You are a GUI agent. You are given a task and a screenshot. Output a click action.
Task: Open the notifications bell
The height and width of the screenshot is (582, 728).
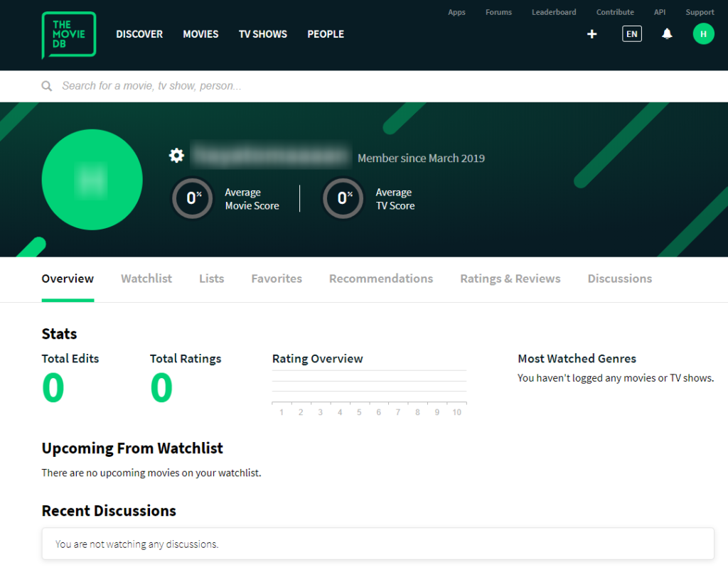[x=667, y=34]
